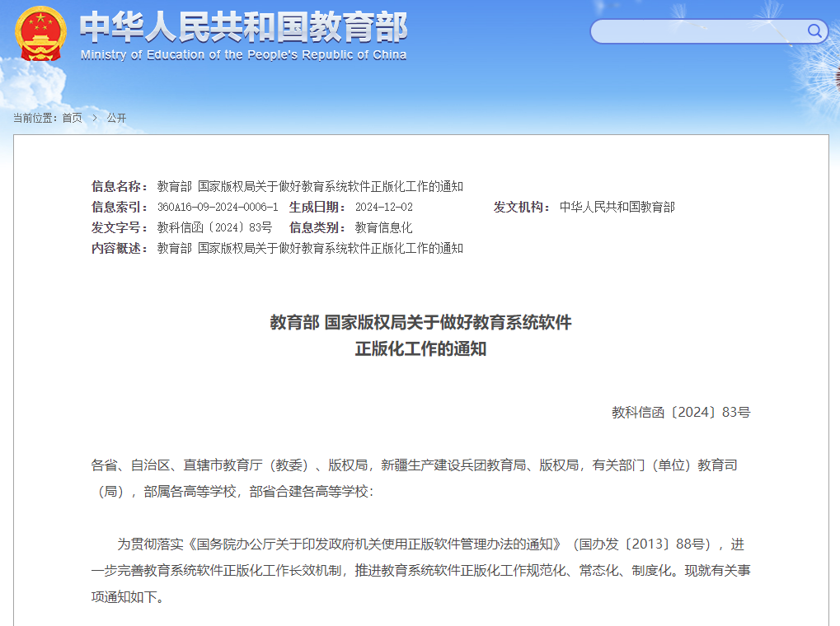Click inside the search input box
Viewport: 840px width, 626px height.
(x=701, y=30)
